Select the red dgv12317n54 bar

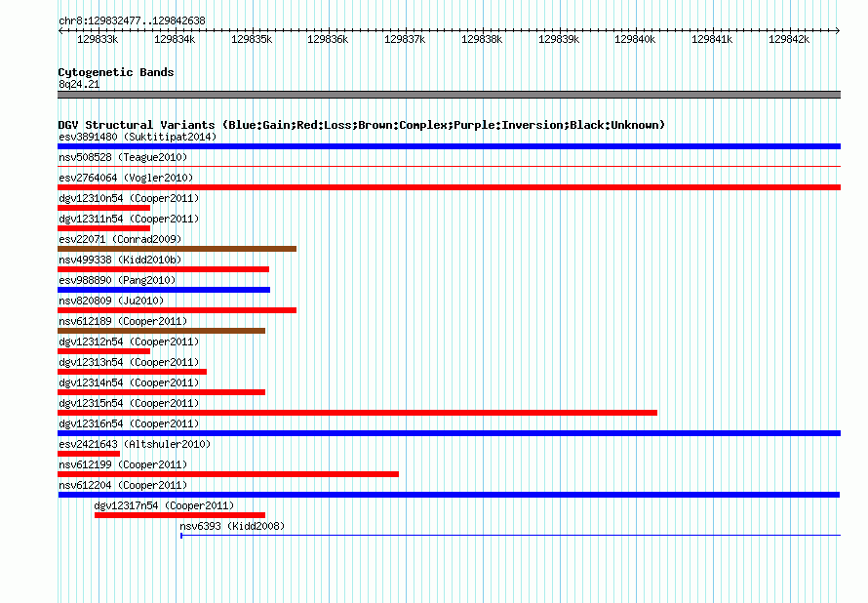179,515
